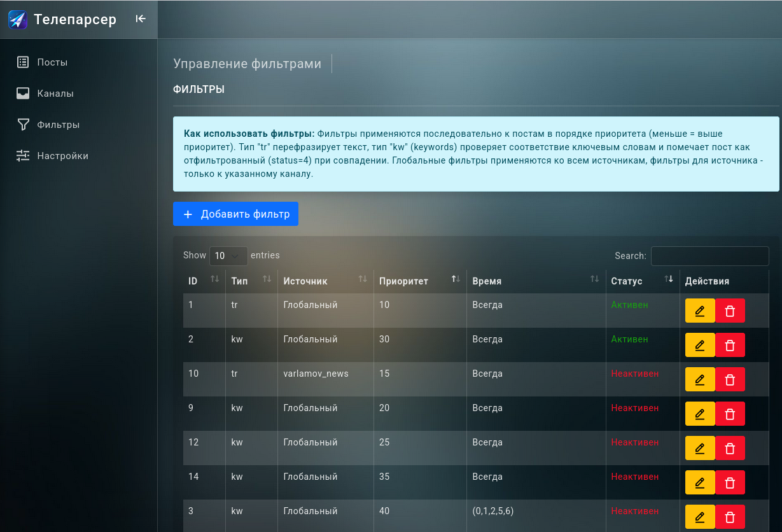Sort table by Статус column
This screenshot has width=782, height=532.
pos(643,281)
